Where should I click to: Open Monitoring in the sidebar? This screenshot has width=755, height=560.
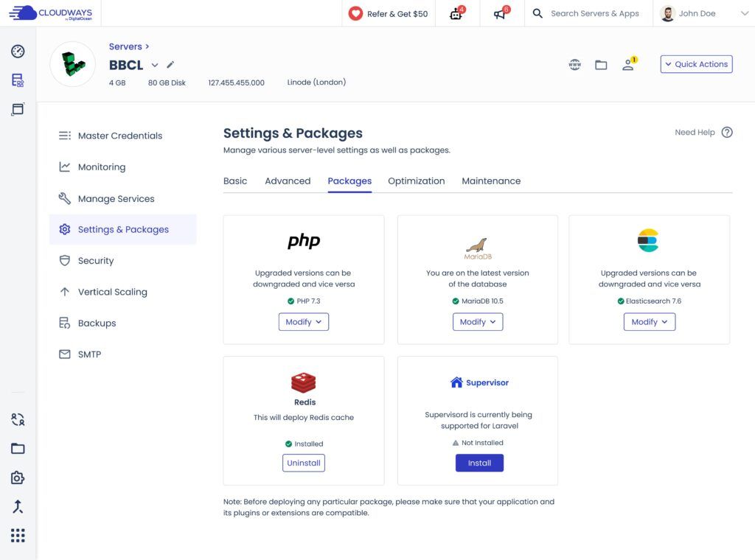click(123, 167)
